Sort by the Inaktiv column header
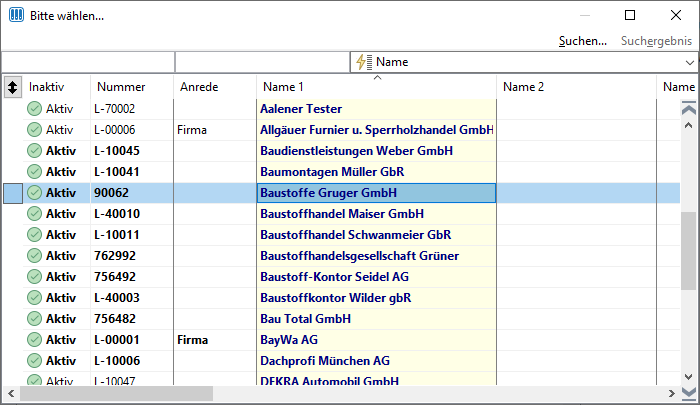The width and height of the screenshot is (700, 405). click(46, 87)
